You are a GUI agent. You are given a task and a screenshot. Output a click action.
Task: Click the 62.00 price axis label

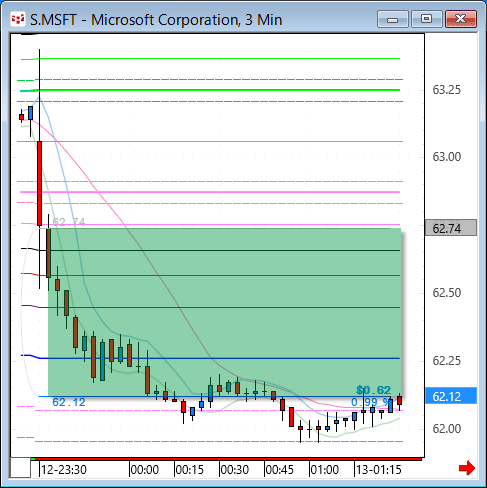pos(447,429)
